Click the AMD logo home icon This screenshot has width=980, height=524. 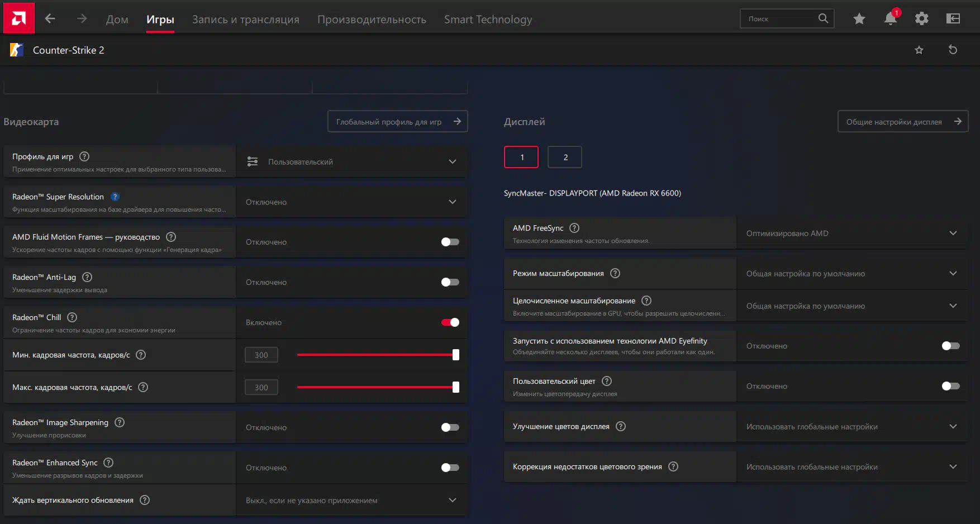coord(18,18)
